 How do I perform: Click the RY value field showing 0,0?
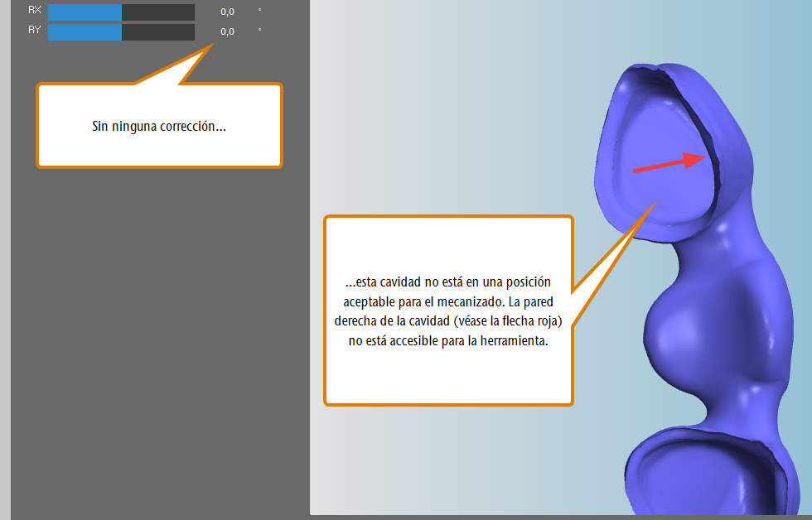[x=227, y=31]
